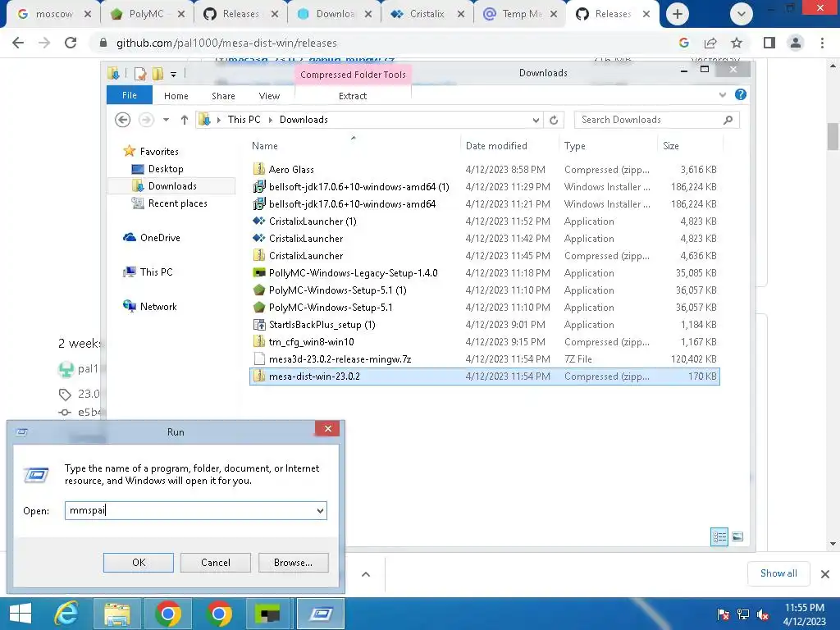Click the Search Downloads field

tap(657, 120)
